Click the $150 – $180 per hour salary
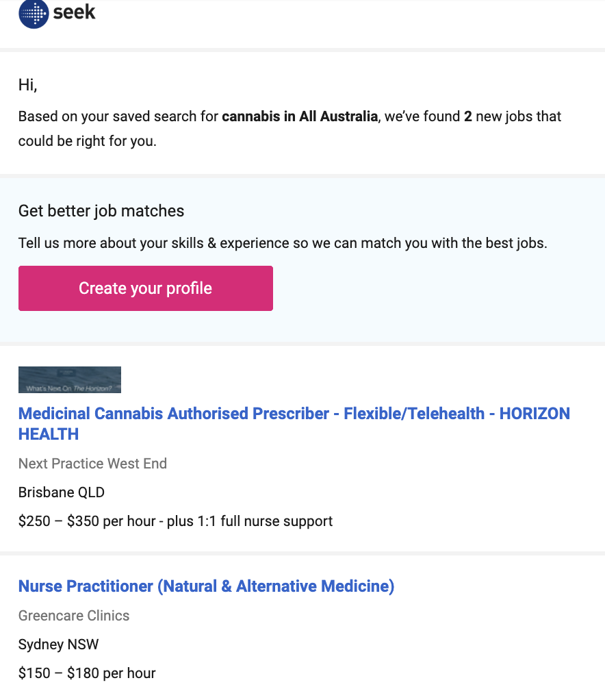The image size is (605, 700). [x=87, y=673]
